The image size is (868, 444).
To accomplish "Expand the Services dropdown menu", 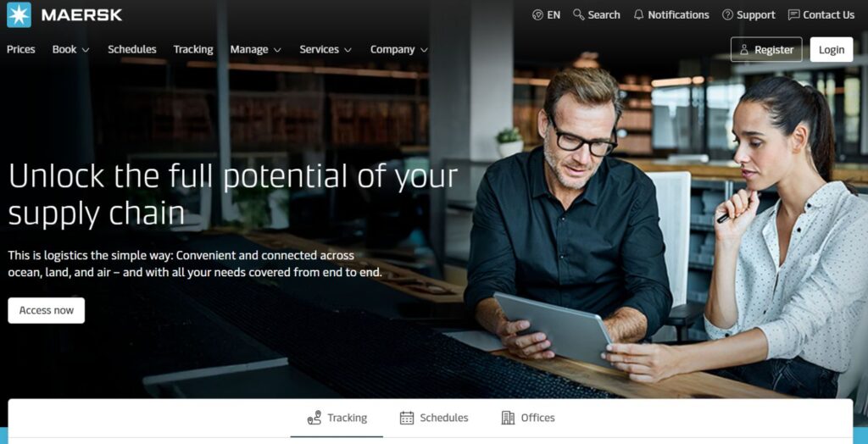I will pyautogui.click(x=325, y=49).
